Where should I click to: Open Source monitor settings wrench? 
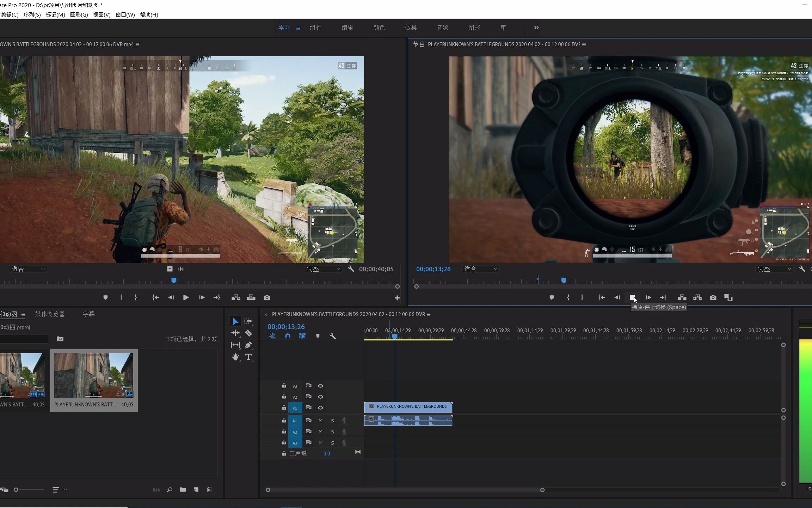click(x=351, y=269)
